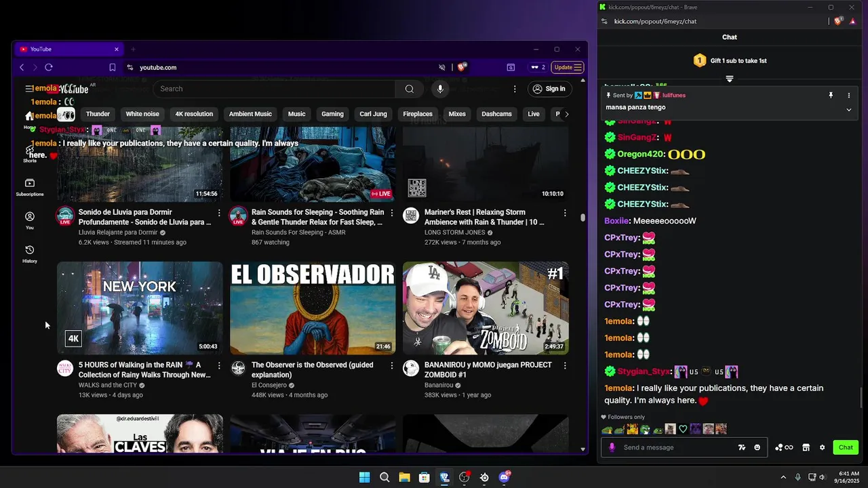Image resolution: width=868 pixels, height=488 pixels.
Task: Start YouTube voice search with microphone
Action: click(x=440, y=89)
